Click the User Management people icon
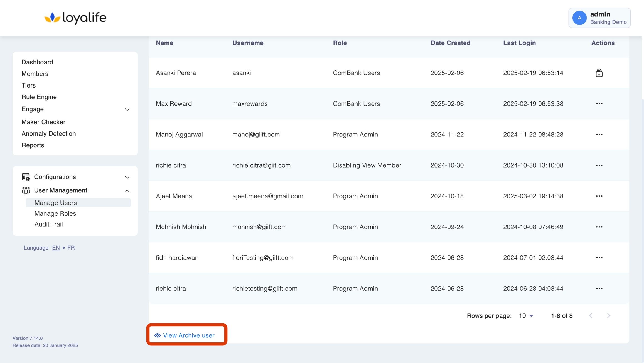 (x=26, y=190)
